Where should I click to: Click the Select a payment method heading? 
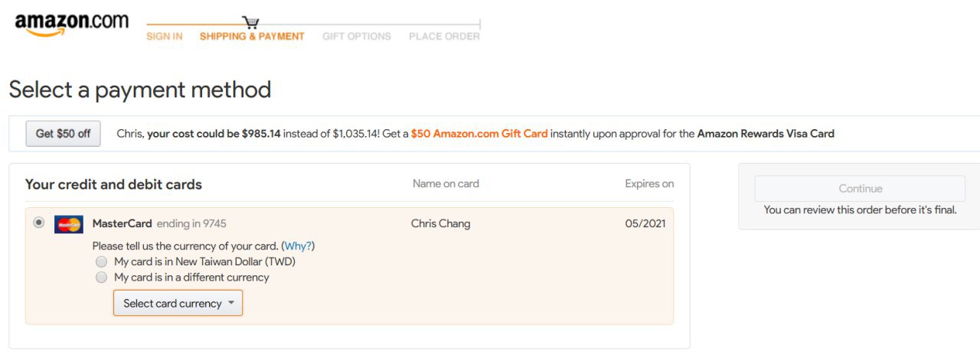(x=140, y=90)
